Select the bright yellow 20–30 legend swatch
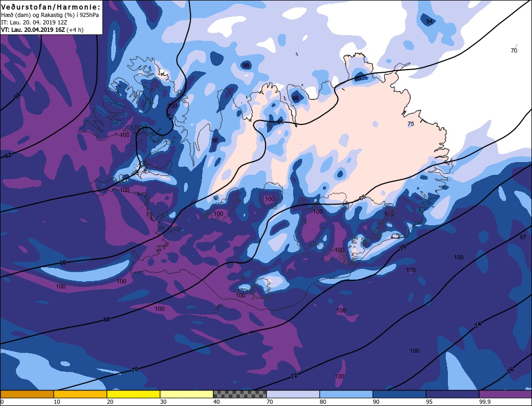The image size is (532, 406). [x=134, y=394]
